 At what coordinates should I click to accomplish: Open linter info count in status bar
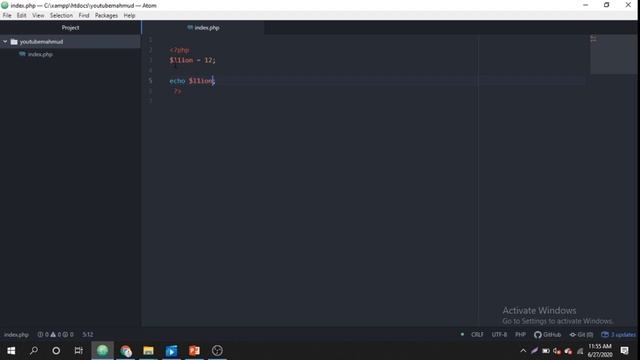point(68,335)
